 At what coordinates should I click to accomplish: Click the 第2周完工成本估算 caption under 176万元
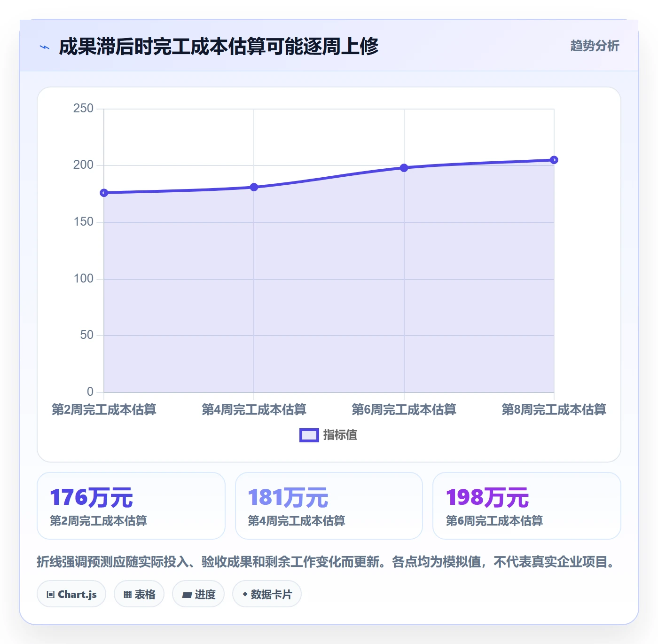point(98,521)
